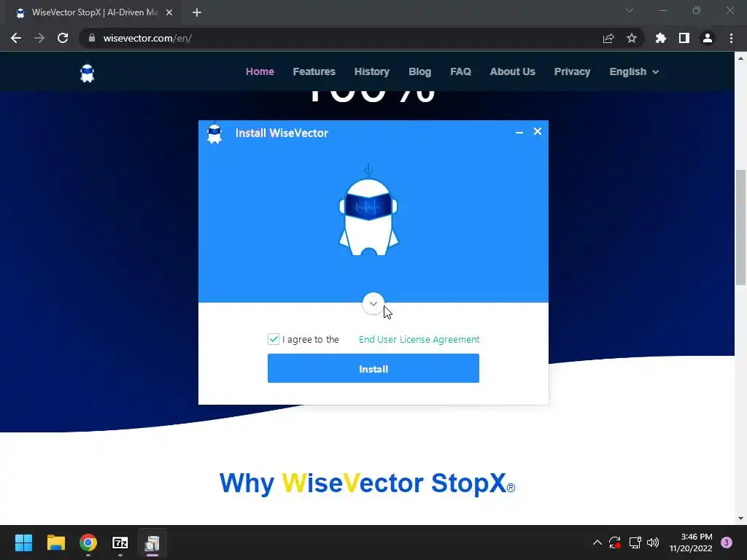747x560 pixels.
Task: Open the tab search dropdown arrow
Action: click(x=630, y=10)
